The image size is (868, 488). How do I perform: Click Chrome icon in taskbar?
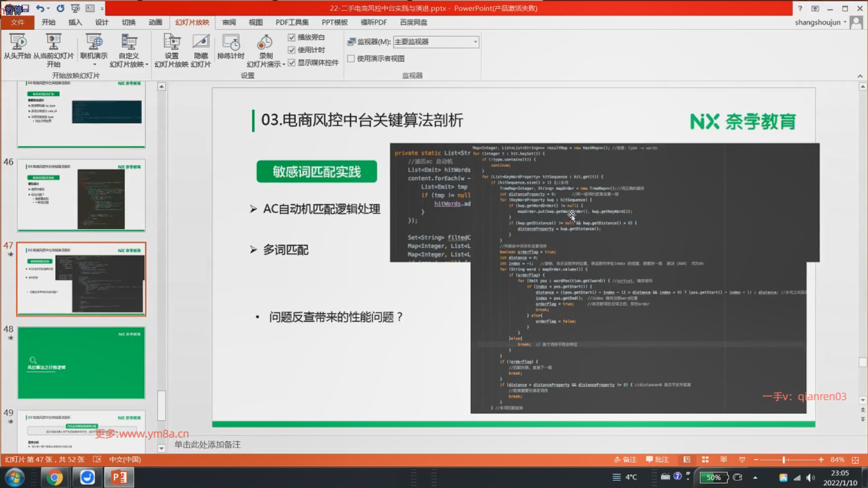coord(54,477)
